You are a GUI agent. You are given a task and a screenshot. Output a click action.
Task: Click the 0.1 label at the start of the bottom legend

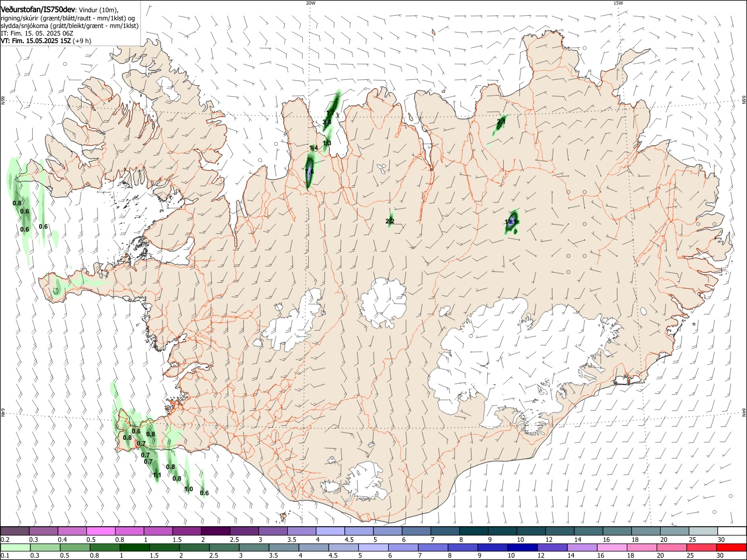(x=5, y=555)
